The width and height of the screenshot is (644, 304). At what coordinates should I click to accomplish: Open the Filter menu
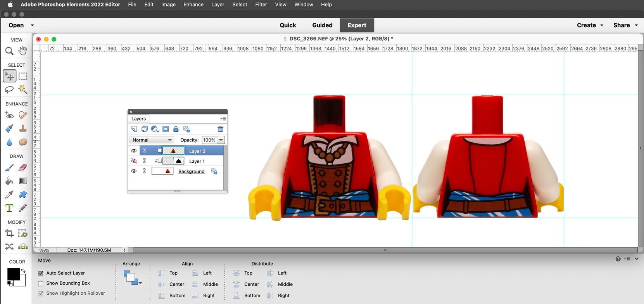point(261,5)
